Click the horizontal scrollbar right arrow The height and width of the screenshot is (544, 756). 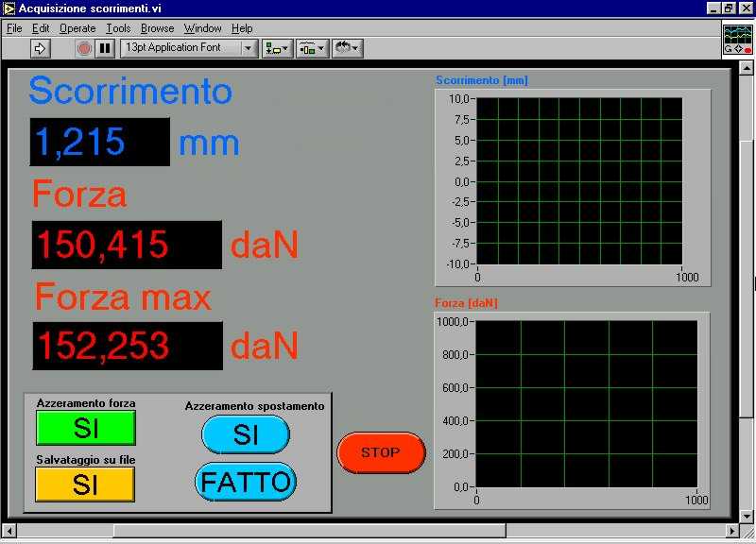(x=732, y=531)
